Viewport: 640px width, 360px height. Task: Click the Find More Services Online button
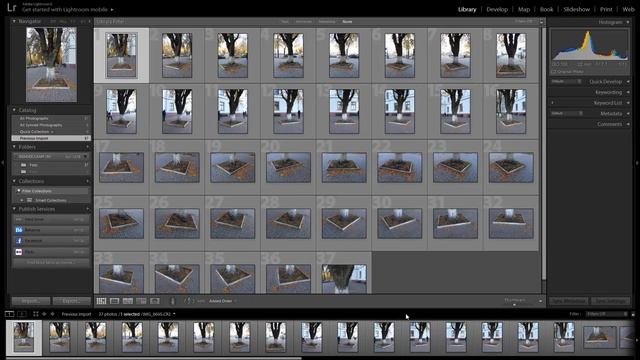click(x=51, y=262)
